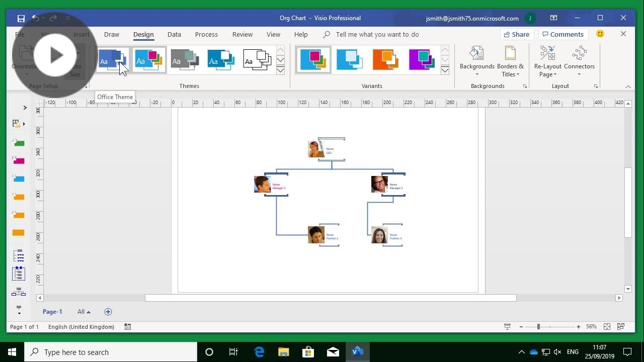Click the Share button
The height and width of the screenshot is (362, 644).
click(516, 34)
